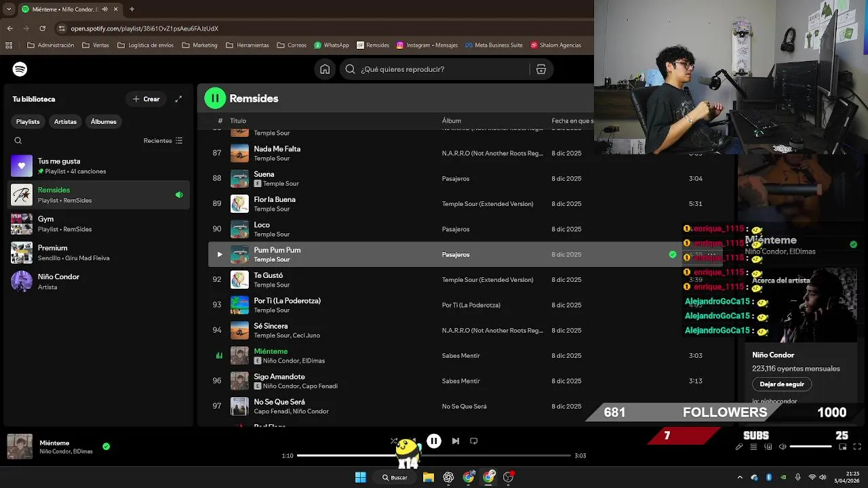Click the microphone icon in system tray
This screenshot has width=868, height=488.
click(797, 477)
